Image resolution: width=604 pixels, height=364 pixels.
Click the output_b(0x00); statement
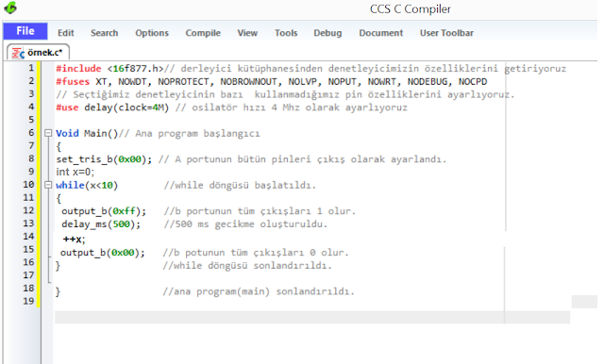tap(103, 253)
